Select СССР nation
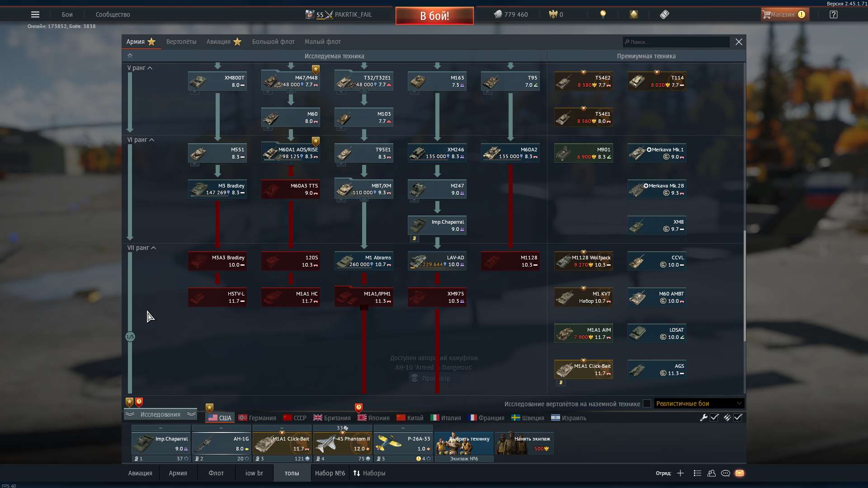Image resolution: width=868 pixels, height=488 pixels. pyautogui.click(x=295, y=418)
